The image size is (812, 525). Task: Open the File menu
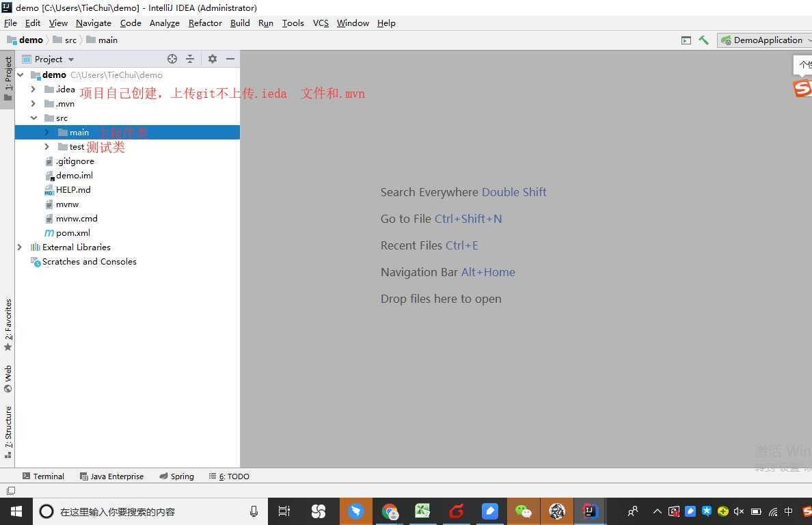[x=10, y=23]
